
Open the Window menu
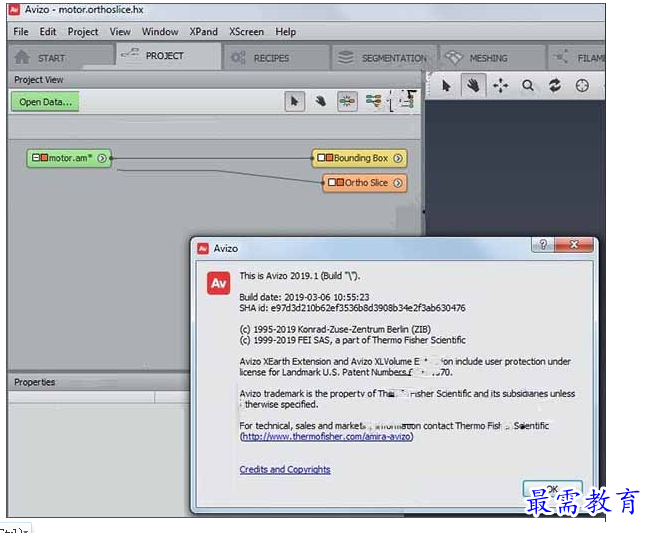pos(160,32)
